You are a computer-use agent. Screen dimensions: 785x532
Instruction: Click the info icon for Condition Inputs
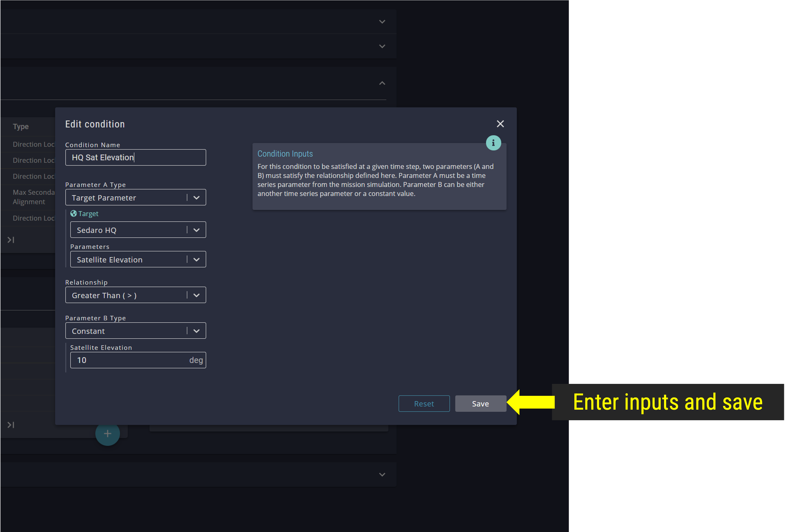click(x=493, y=142)
